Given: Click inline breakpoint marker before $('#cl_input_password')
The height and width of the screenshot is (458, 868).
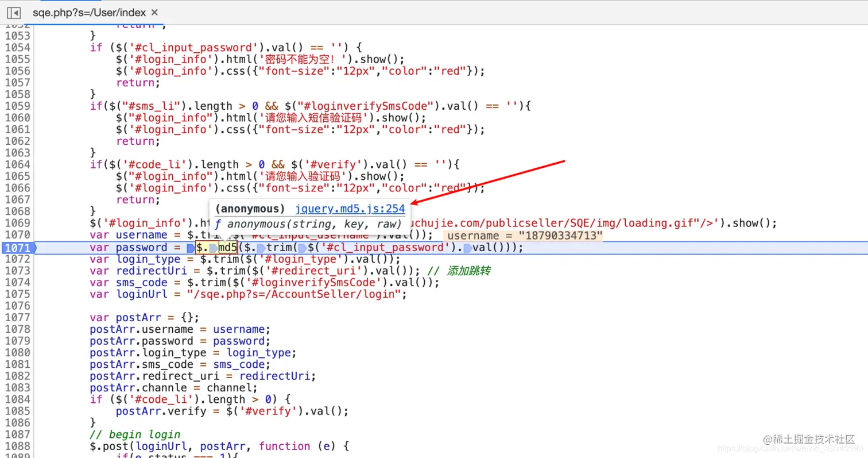Looking at the screenshot, I should coord(302,248).
